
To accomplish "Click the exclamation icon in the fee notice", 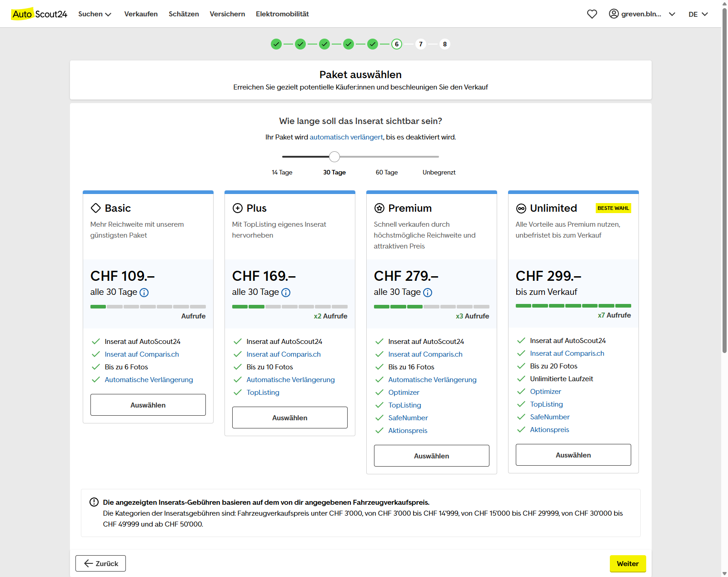I will 94,502.
